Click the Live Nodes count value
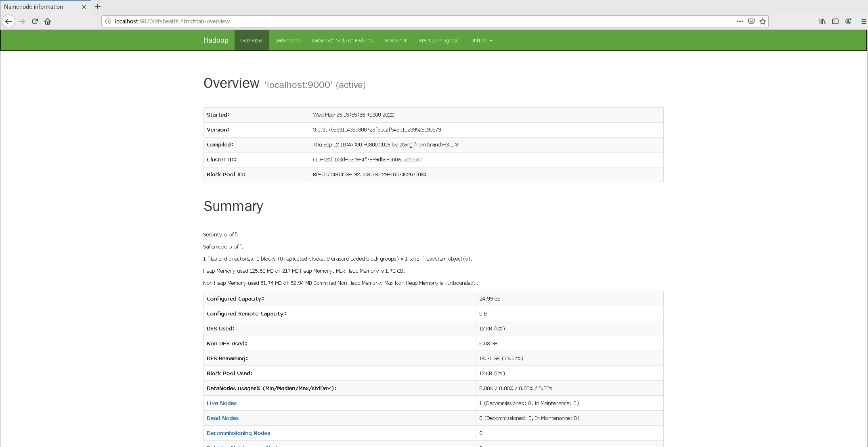868x447 pixels. [529, 403]
